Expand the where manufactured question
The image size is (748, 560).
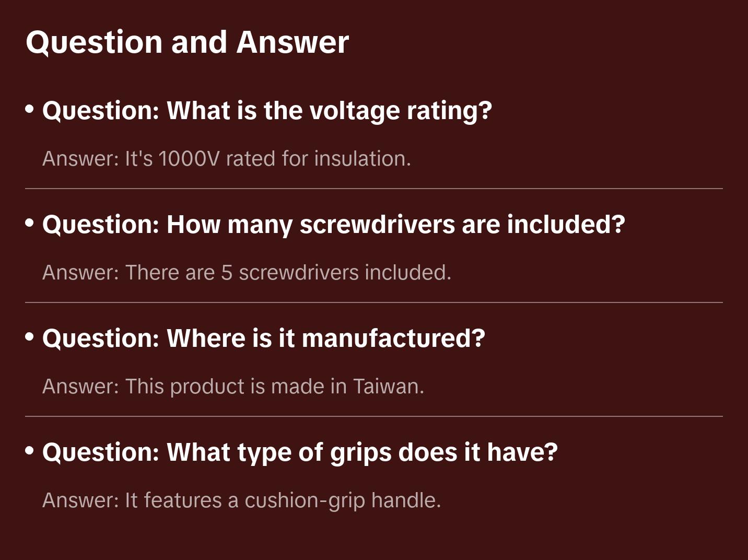coord(264,339)
